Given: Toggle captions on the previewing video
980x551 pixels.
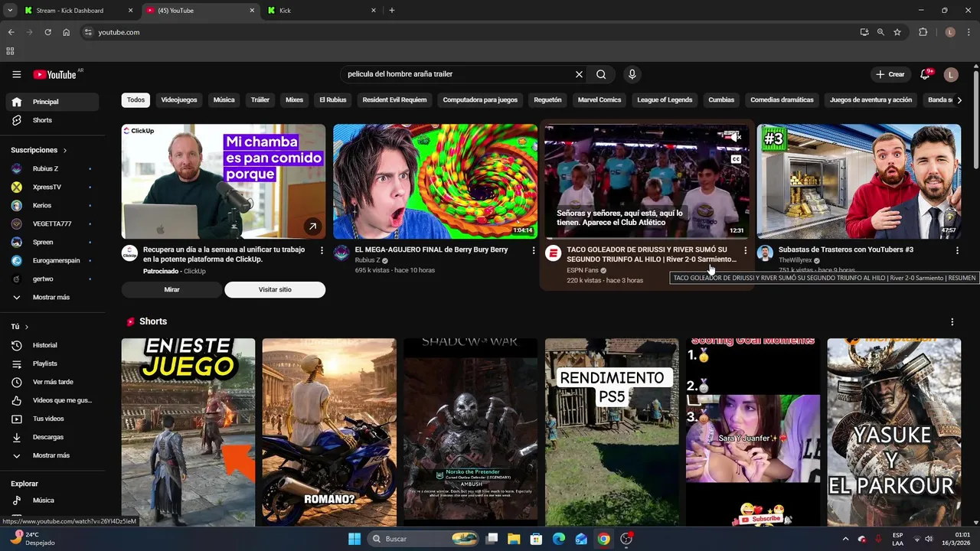Looking at the screenshot, I should coord(736,159).
